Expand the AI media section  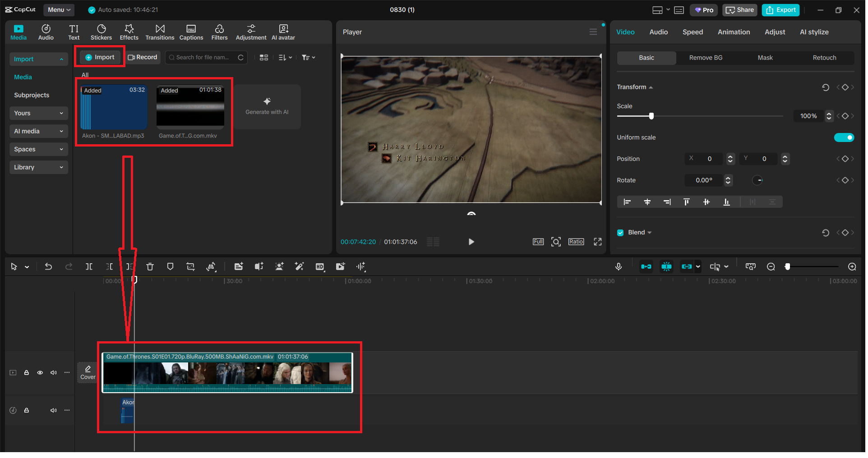[38, 131]
